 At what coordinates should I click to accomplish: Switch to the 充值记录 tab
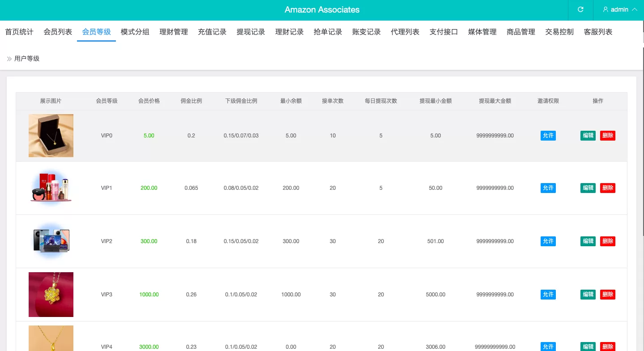tap(212, 32)
